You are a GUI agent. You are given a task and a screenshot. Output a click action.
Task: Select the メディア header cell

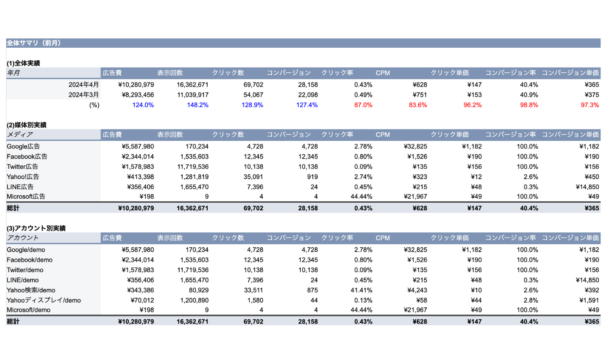(x=53, y=135)
